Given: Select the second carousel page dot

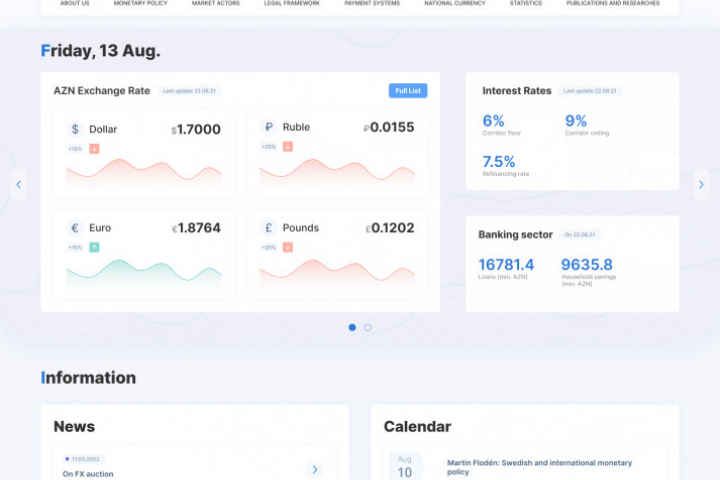Looking at the screenshot, I should point(368,328).
